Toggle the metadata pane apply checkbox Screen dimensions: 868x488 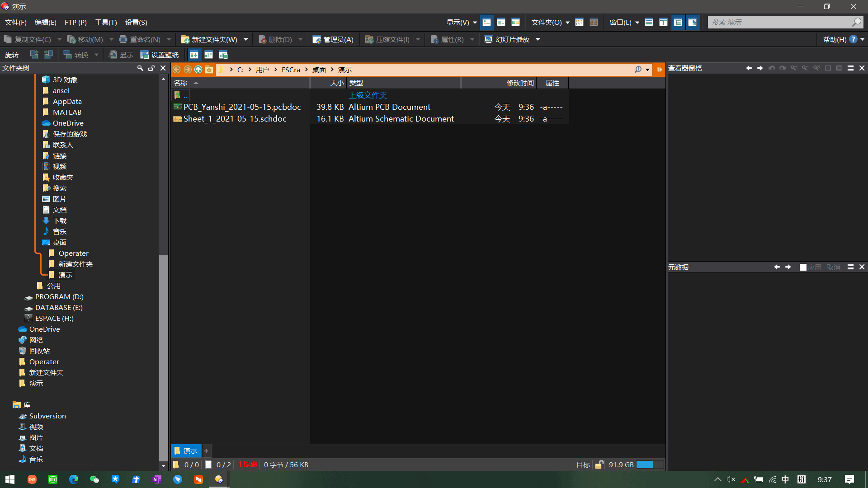(803, 267)
